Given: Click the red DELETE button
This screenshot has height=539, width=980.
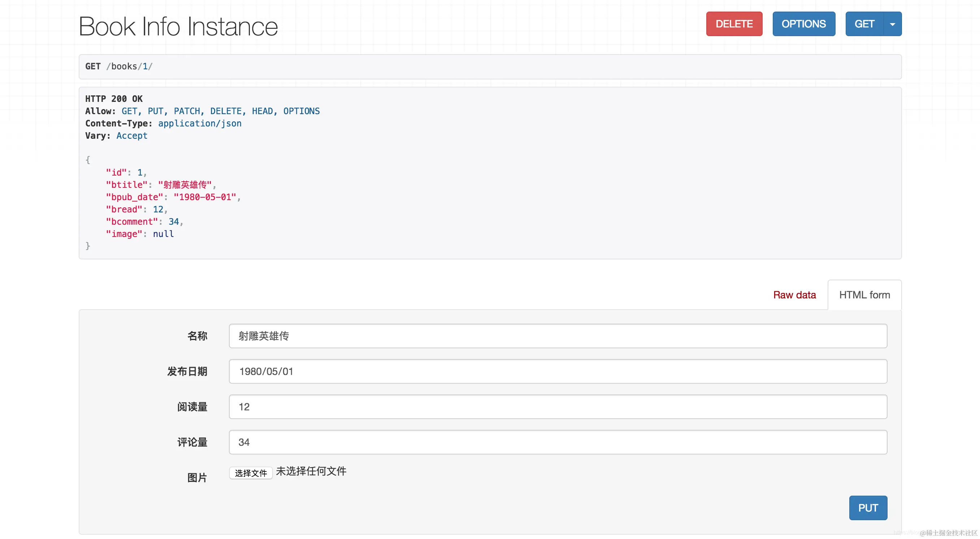Looking at the screenshot, I should click(734, 24).
